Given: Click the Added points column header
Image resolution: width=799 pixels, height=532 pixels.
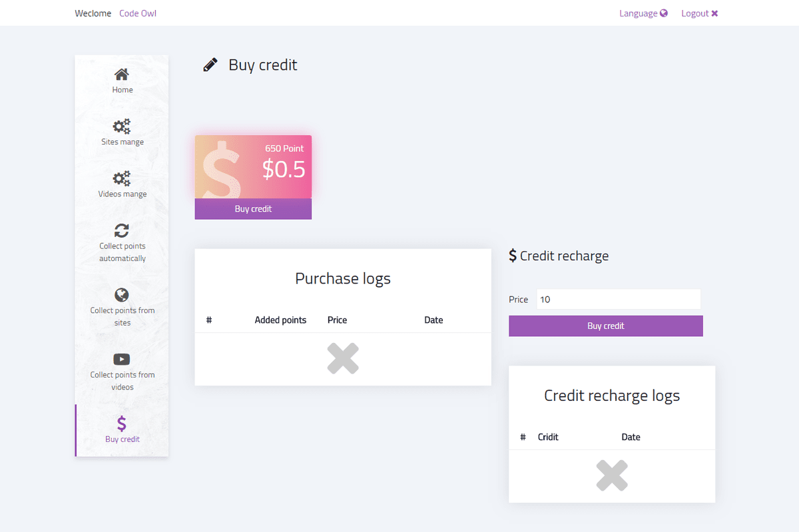Looking at the screenshot, I should (x=280, y=320).
